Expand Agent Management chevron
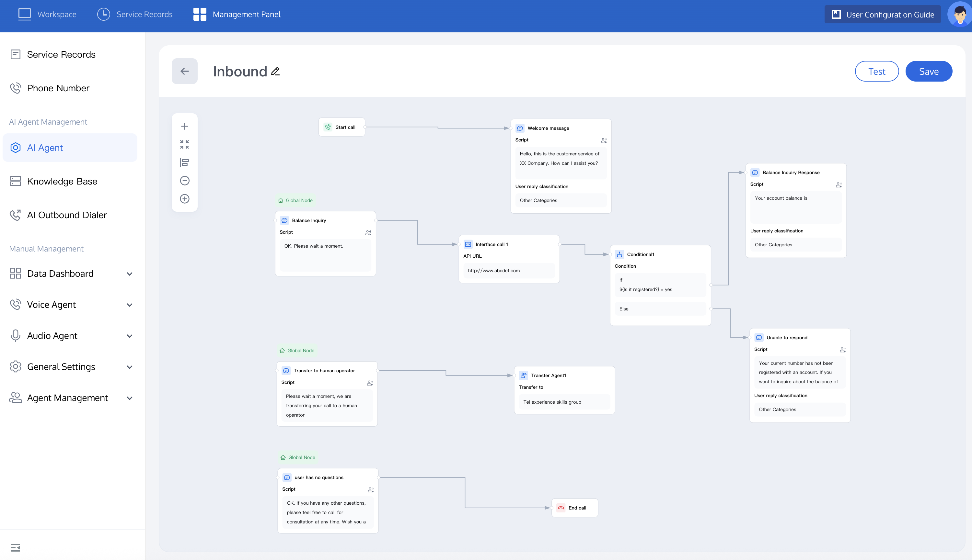972x560 pixels. [x=129, y=398]
